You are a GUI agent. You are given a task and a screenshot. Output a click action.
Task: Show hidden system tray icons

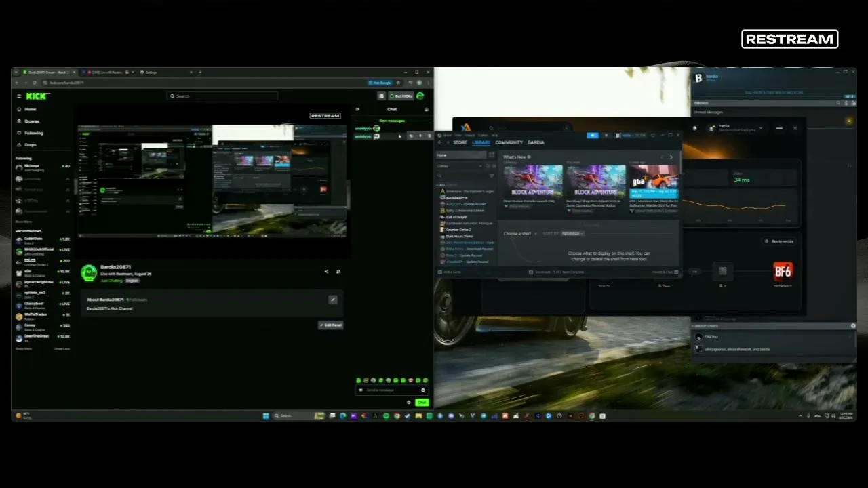tap(800, 415)
